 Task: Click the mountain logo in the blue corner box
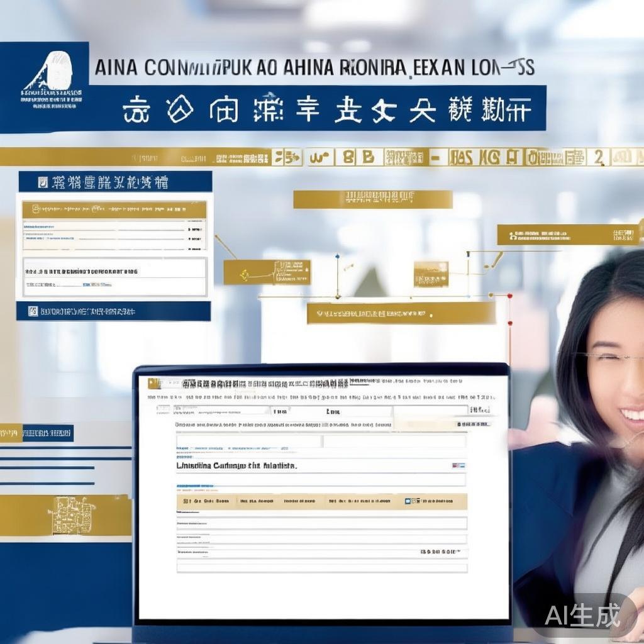pyautogui.click(x=50, y=70)
